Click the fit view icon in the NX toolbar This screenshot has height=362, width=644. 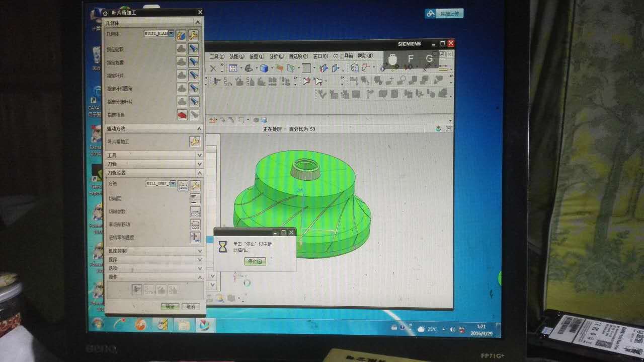(233, 68)
